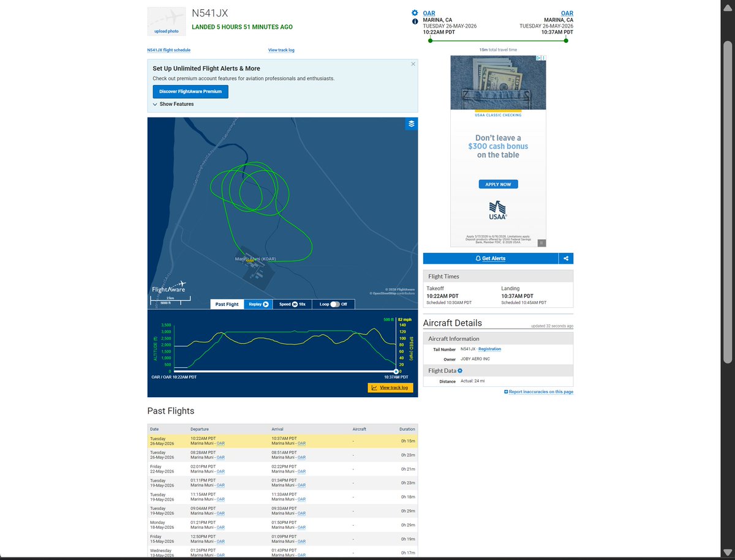Select the 02:01PM PDT Friday 22-May flight
The height and width of the screenshot is (560, 735).
282,469
